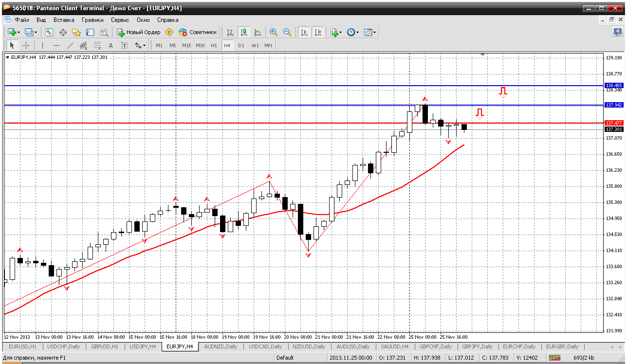Show the Navigator panel via folder-star icon
The height and width of the screenshot is (364, 627).
click(76, 32)
